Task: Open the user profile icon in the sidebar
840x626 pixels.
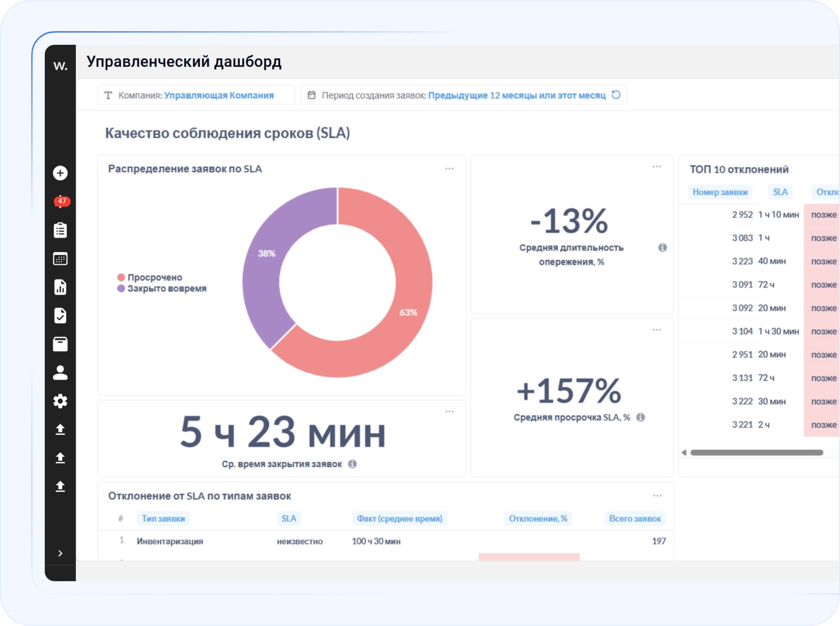Action: [60, 373]
